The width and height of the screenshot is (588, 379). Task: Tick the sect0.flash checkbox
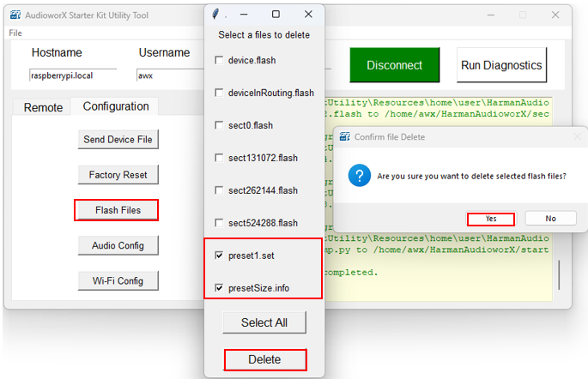click(x=219, y=125)
